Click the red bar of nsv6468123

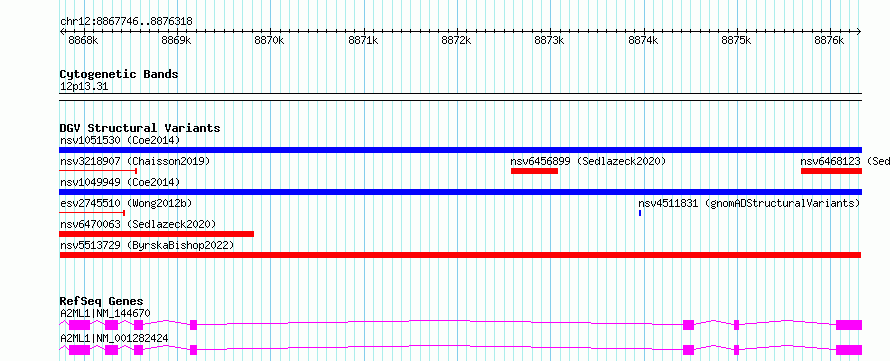831,171
